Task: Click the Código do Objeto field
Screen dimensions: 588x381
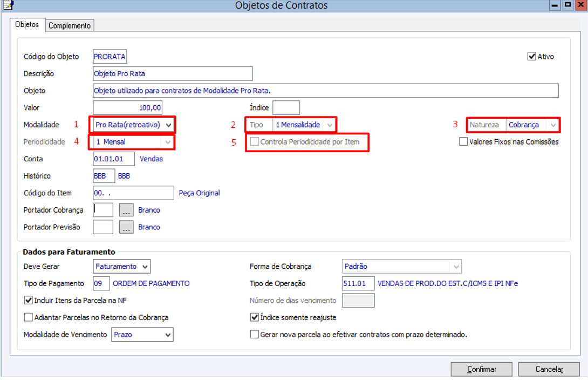Action: (110, 57)
